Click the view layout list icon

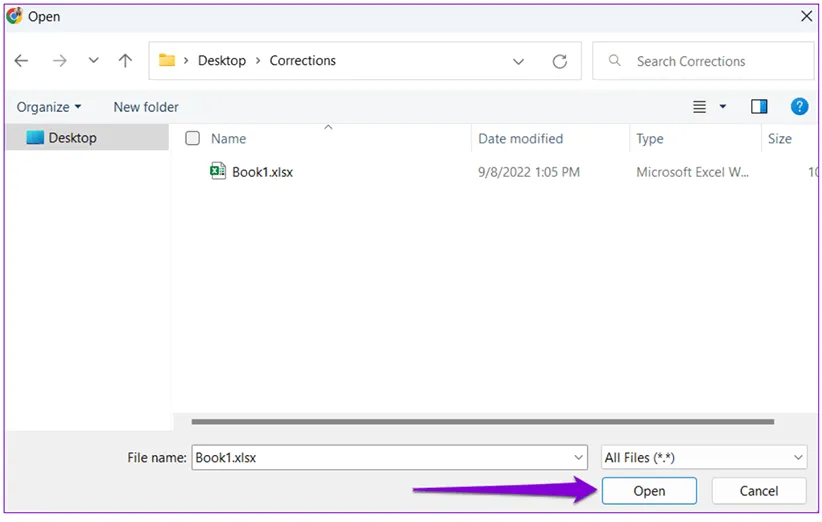700,106
